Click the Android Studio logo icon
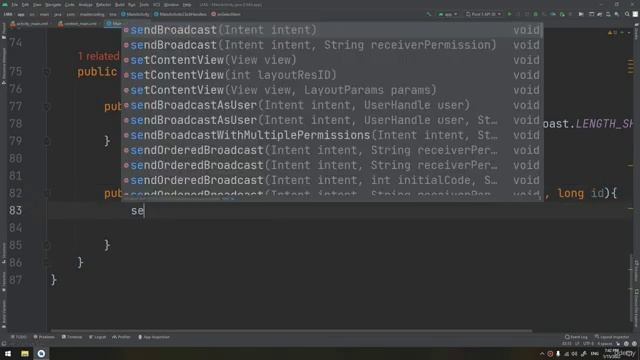Screen dimensions: 640x360 (x=5, y=5)
